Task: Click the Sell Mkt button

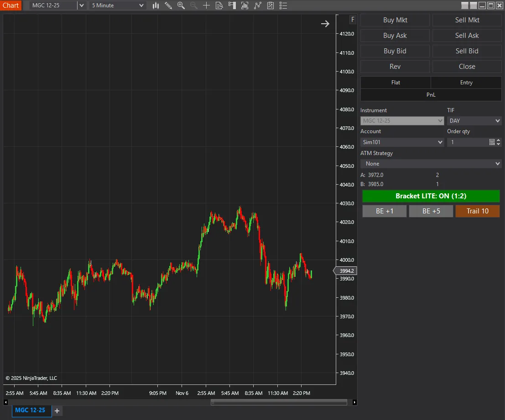Action: [467, 20]
